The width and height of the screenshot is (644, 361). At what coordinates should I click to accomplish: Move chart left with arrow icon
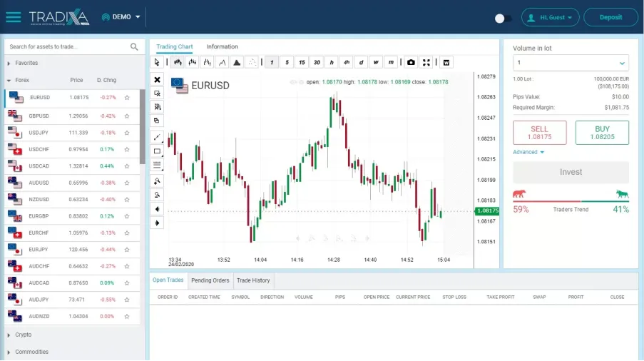(157, 209)
